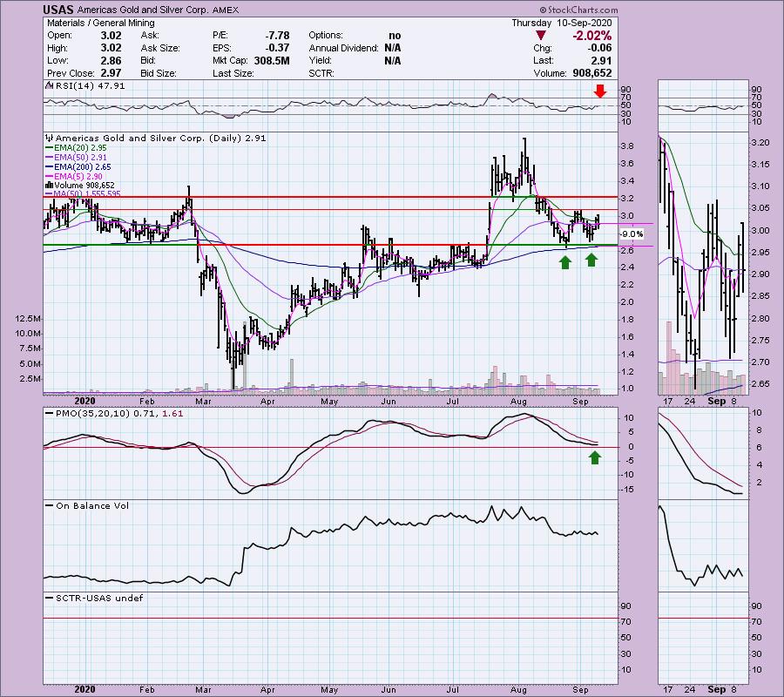Click the Bid Size label

(159, 73)
